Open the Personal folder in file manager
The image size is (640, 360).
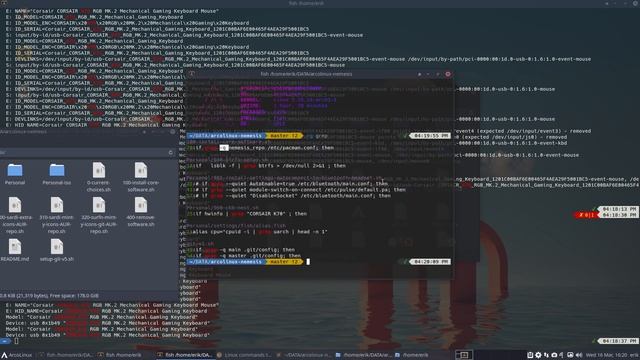coord(15,174)
